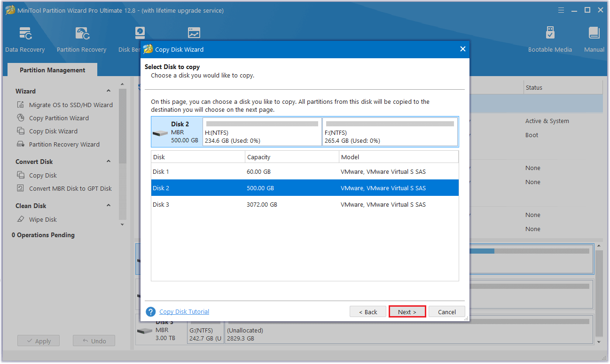Click the Disk 3 drive icon in disk map
The height and width of the screenshot is (364, 610).
click(x=144, y=331)
